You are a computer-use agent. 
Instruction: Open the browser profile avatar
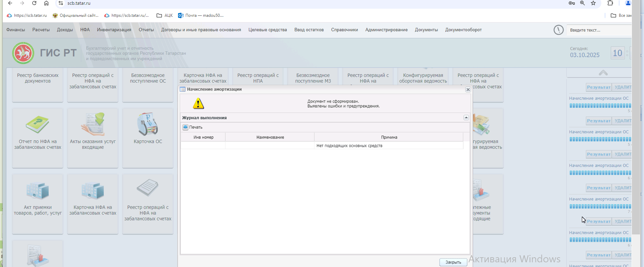pyautogui.click(x=628, y=3)
